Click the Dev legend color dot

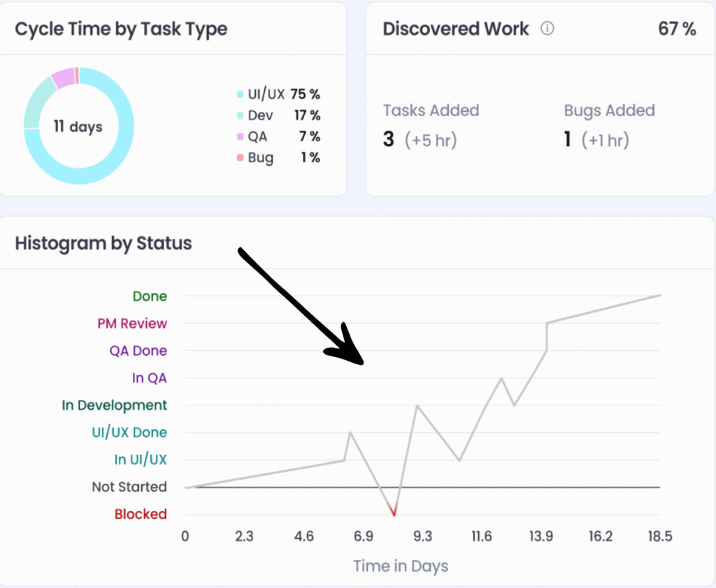pyautogui.click(x=241, y=115)
